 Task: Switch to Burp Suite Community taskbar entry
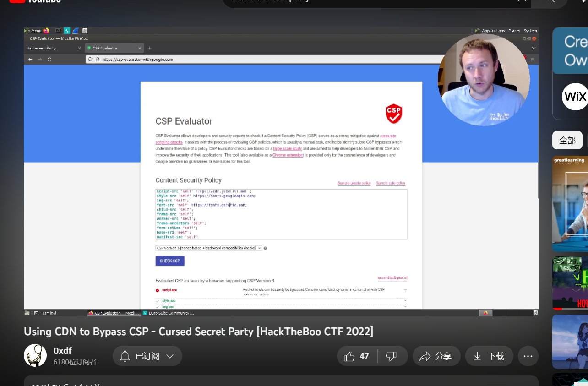169,313
